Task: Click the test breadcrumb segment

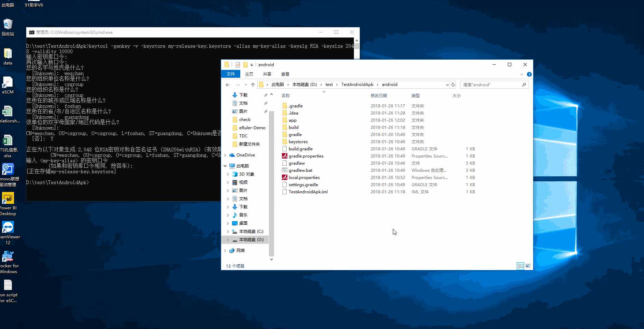Action: [x=329, y=85]
